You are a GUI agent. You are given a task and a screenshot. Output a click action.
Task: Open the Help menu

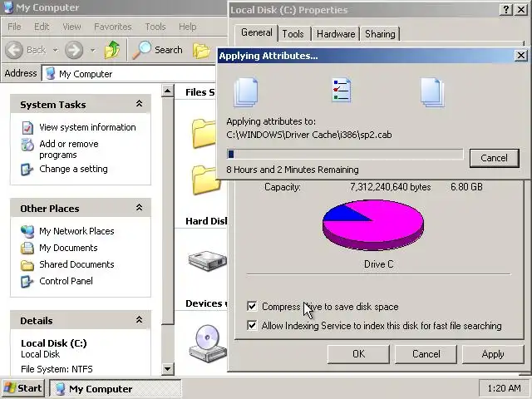[x=188, y=27]
